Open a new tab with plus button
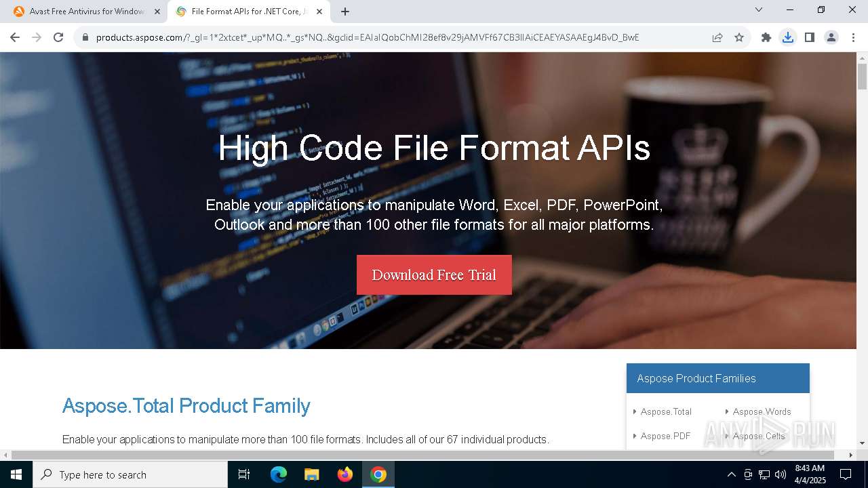The height and width of the screenshot is (488, 868). tap(345, 12)
